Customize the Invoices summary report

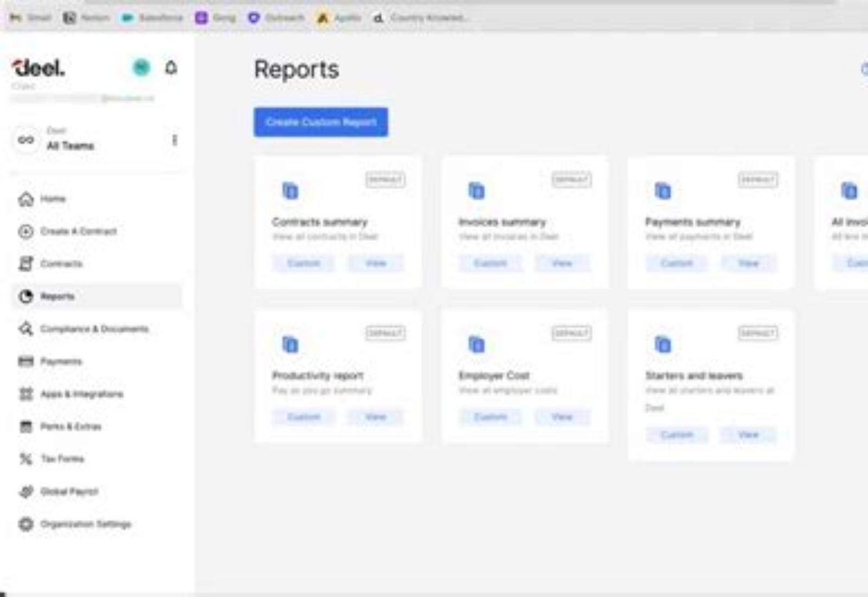point(490,263)
